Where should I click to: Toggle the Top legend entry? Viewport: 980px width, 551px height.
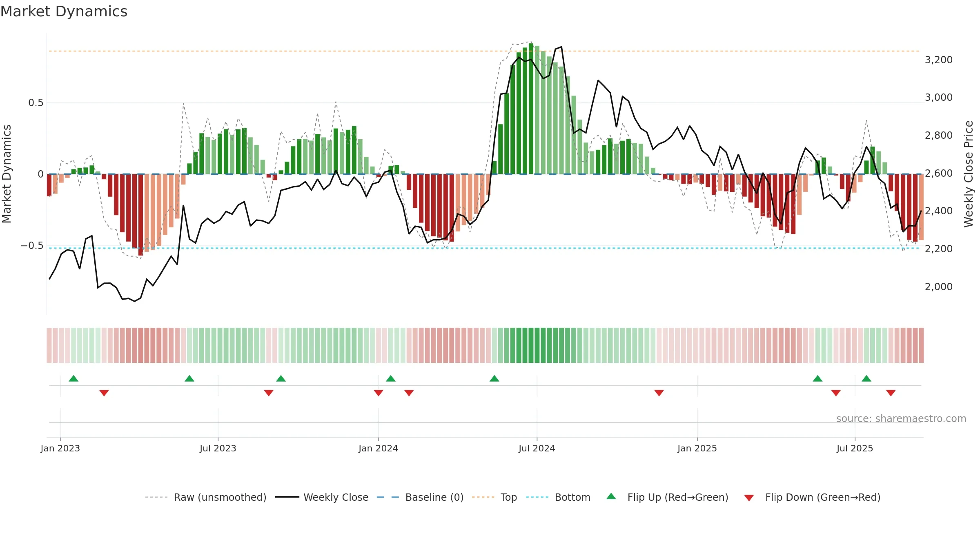point(494,497)
